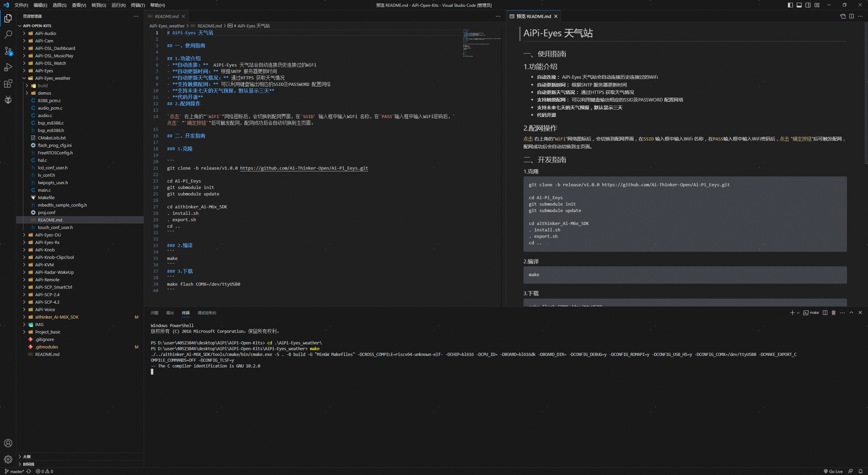Viewport: 868px width, 475px height.
Task: Open more actions for the preview editor group
Action: point(860,16)
